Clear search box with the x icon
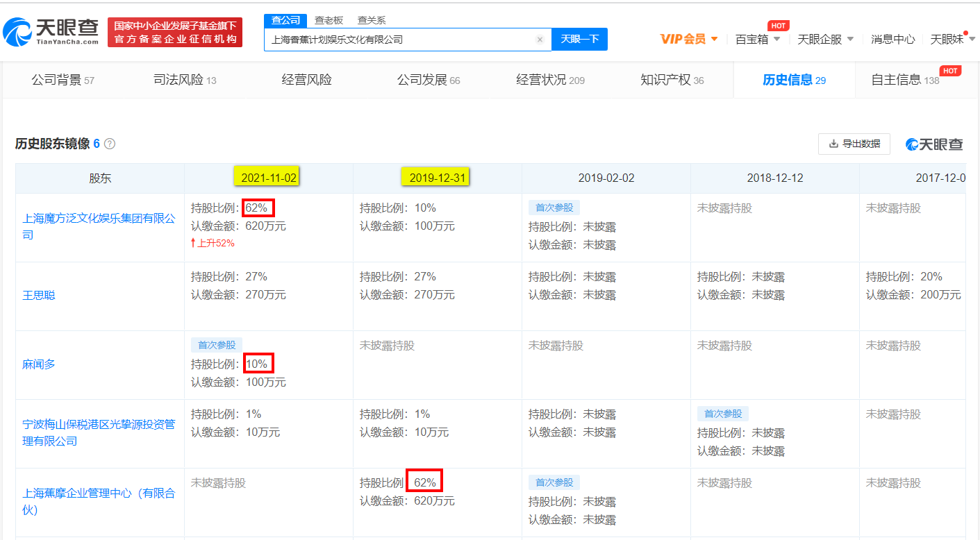Image resolution: width=980 pixels, height=540 pixels. (540, 40)
